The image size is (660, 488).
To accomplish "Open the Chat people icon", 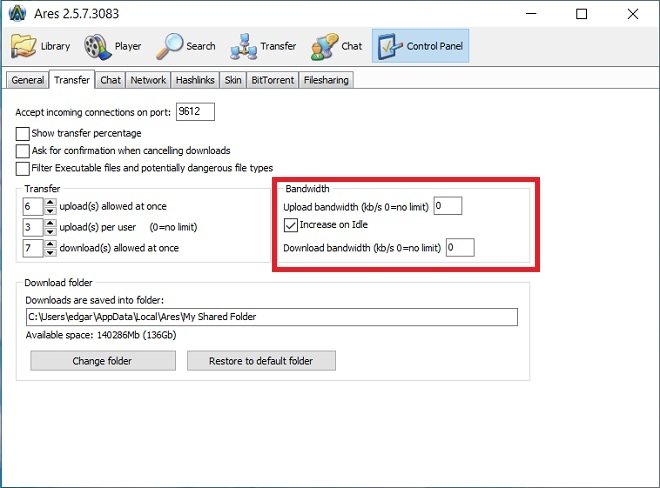I will point(324,46).
